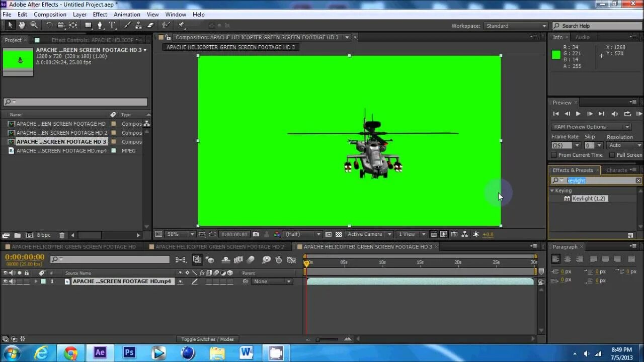Click the current time 0:00:00:00 in timeline
Image resolution: width=644 pixels, height=362 pixels.
25,257
